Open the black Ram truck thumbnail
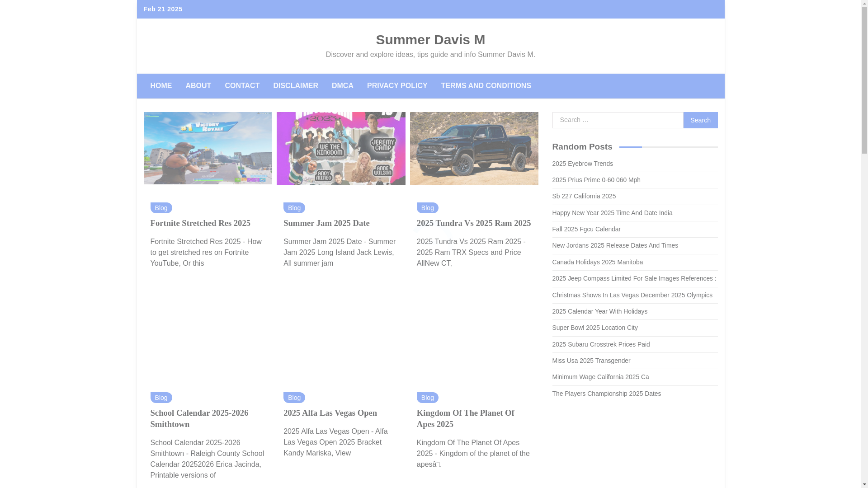 (x=474, y=148)
